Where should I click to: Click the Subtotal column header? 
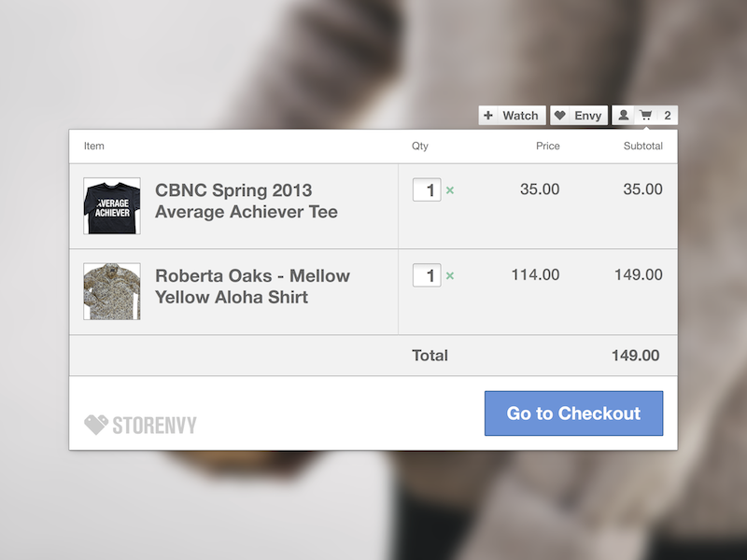pos(642,147)
